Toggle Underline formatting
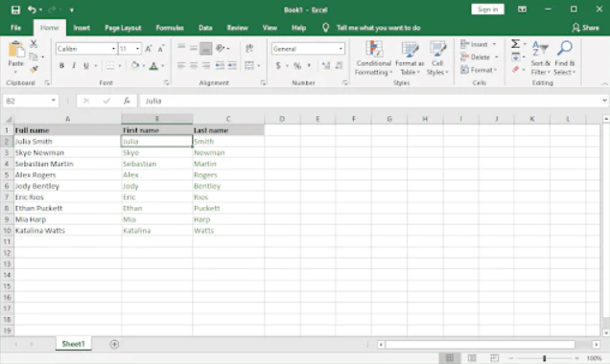 pos(86,66)
